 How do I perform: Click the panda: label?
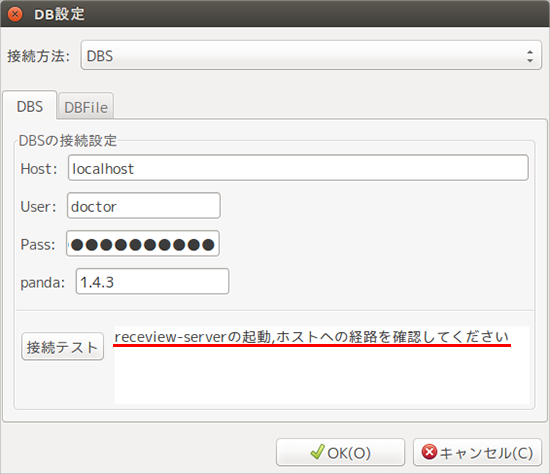[43, 282]
